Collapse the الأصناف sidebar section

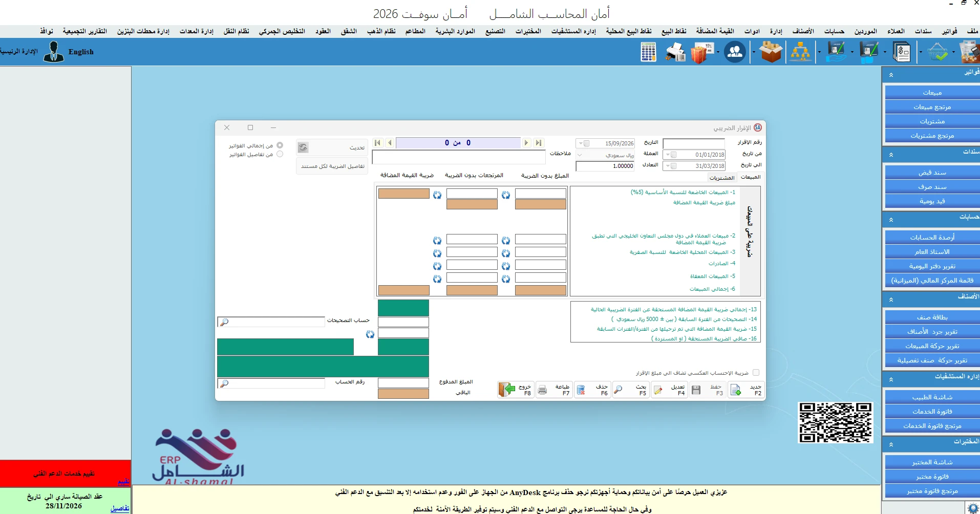coord(891,299)
